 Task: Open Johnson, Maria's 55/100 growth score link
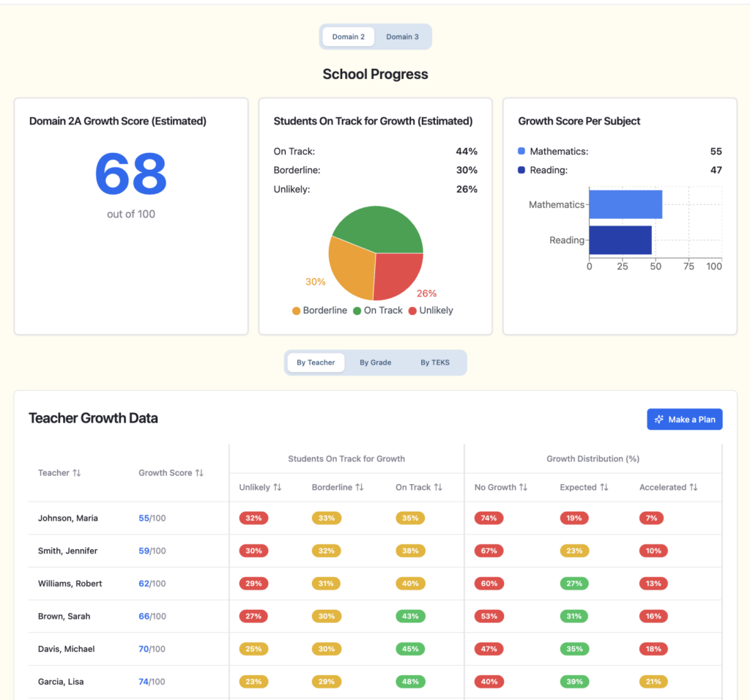[143, 518]
